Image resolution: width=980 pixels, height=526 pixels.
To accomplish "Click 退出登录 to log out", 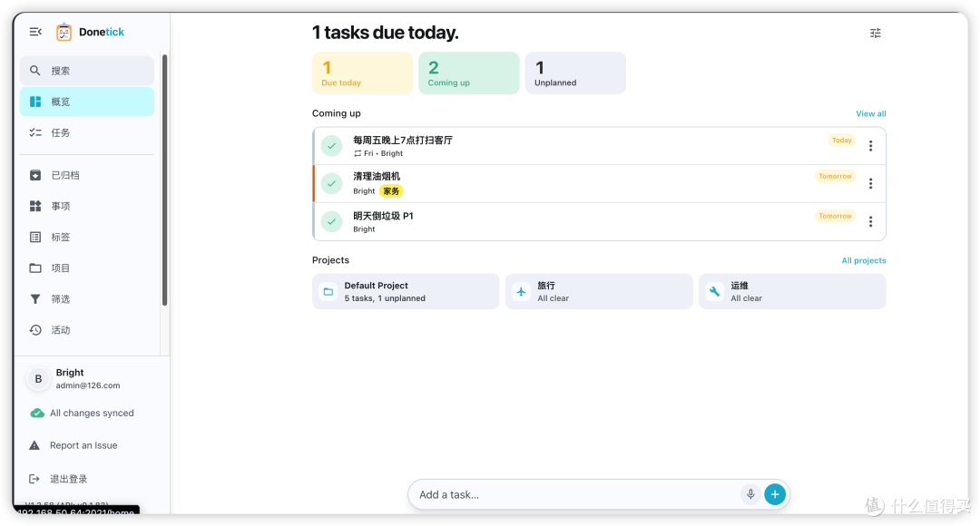I will [69, 479].
